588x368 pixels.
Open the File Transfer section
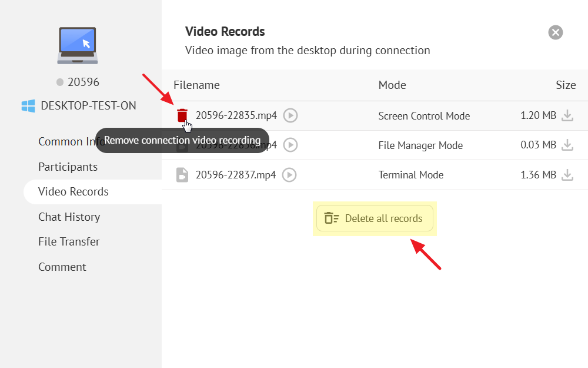point(69,241)
